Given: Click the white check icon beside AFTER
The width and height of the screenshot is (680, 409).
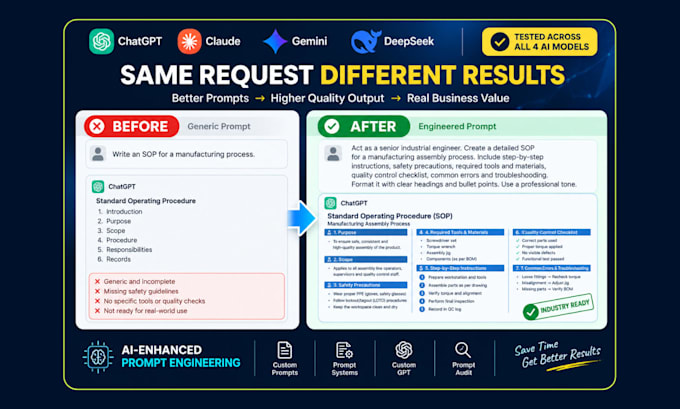Looking at the screenshot, I should [x=332, y=126].
